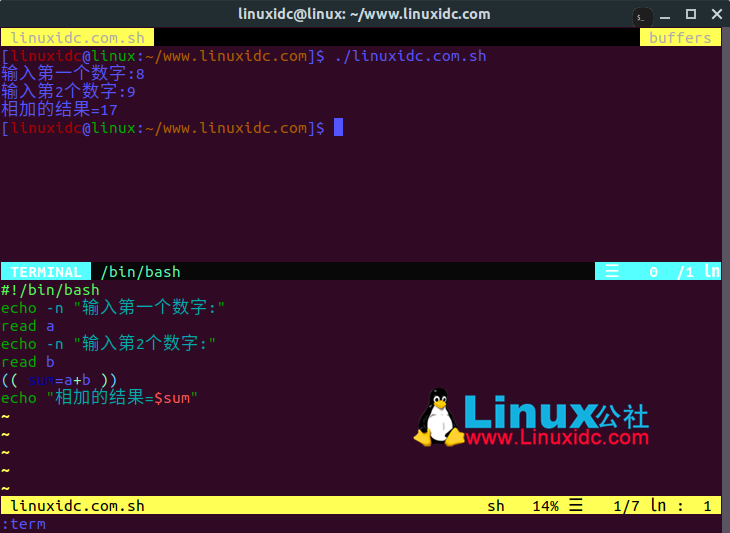Click the #!/bin/bash shebang line
The image size is (730, 533).
(x=50, y=290)
